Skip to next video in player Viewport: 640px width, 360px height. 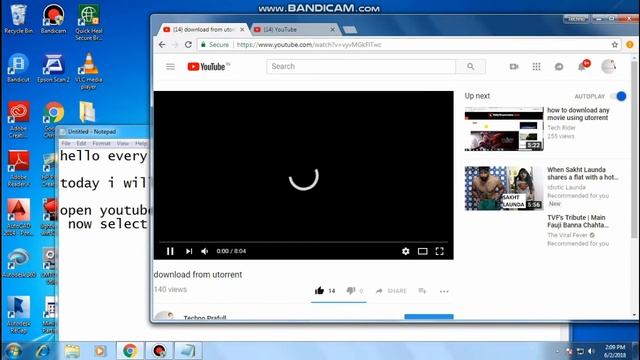pyautogui.click(x=189, y=251)
